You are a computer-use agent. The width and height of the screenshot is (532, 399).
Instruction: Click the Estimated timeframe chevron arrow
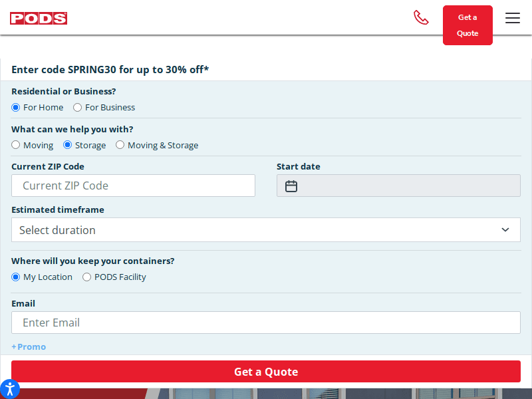point(505,230)
